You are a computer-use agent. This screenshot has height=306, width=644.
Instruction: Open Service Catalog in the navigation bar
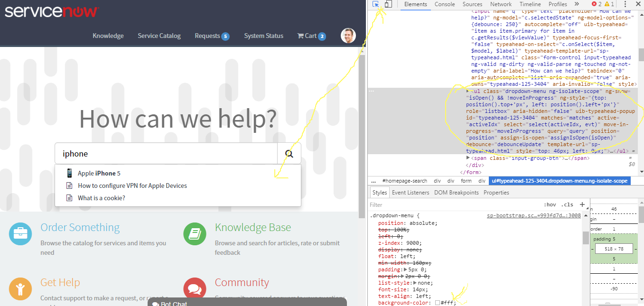click(159, 36)
